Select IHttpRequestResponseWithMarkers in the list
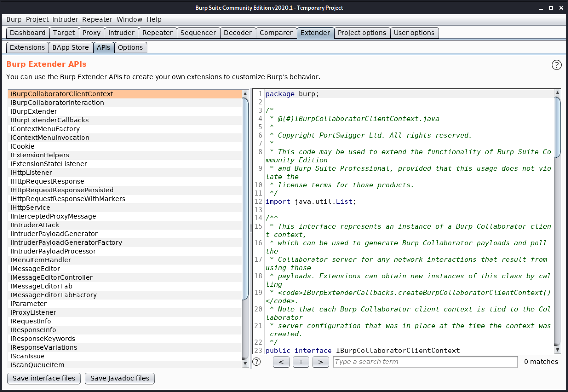Image resolution: width=568 pixels, height=392 pixels. (125, 199)
